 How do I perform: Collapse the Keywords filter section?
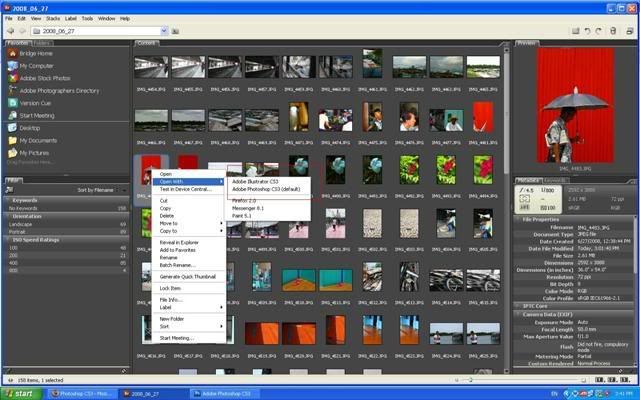coord(7,200)
